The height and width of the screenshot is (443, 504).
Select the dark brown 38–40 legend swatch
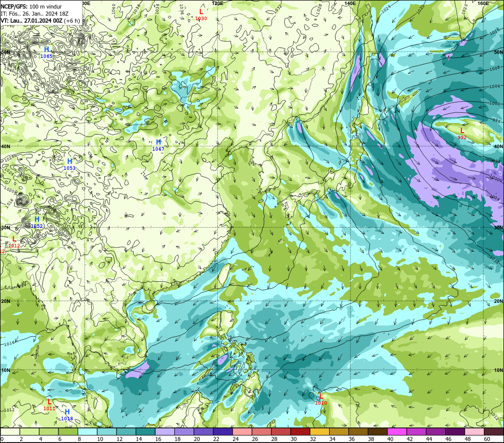(x=378, y=431)
